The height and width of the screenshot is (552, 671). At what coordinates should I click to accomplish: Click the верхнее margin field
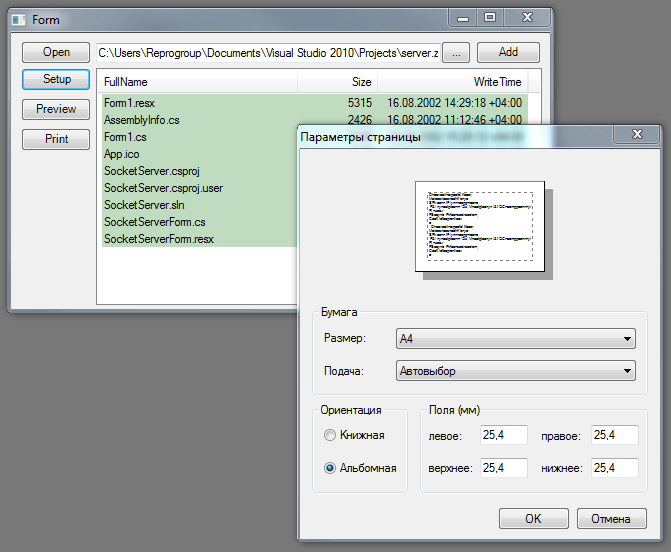click(x=503, y=467)
